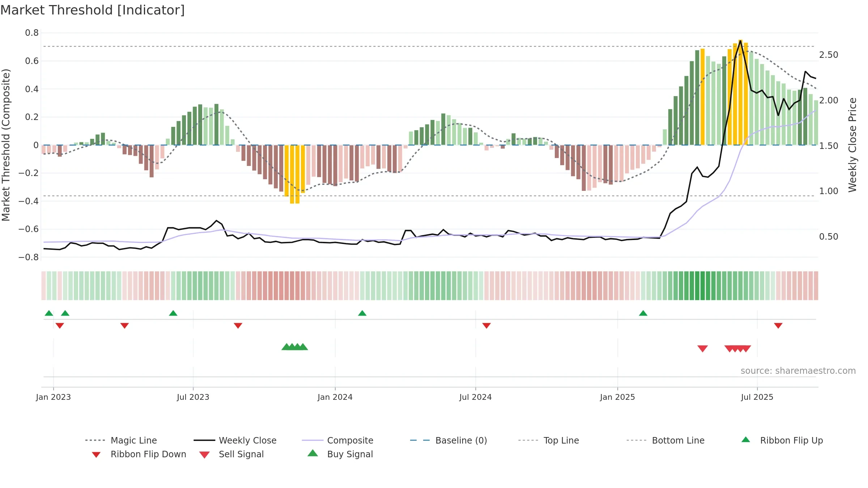Toggle the Composite legend entry
Image resolution: width=868 pixels, height=488 pixels.
click(x=337, y=440)
